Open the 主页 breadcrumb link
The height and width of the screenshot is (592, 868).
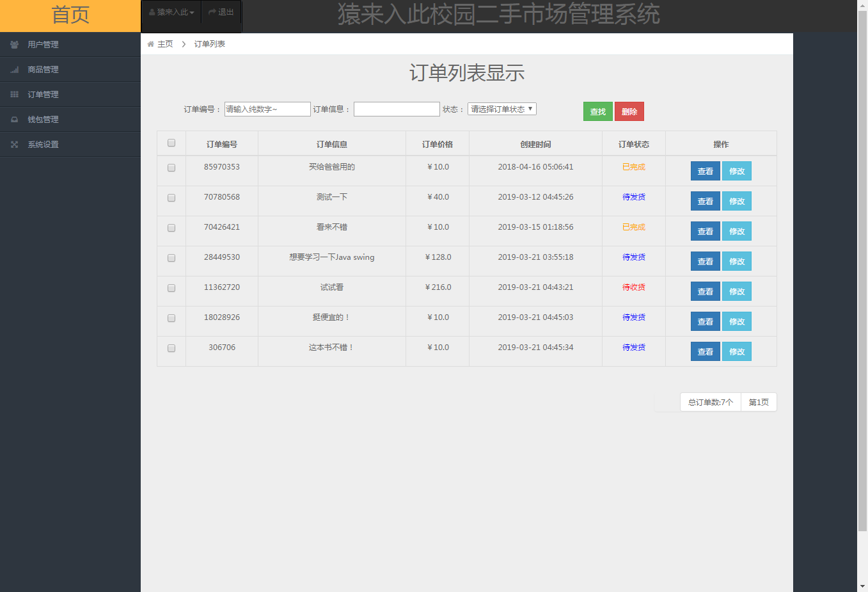pos(165,44)
